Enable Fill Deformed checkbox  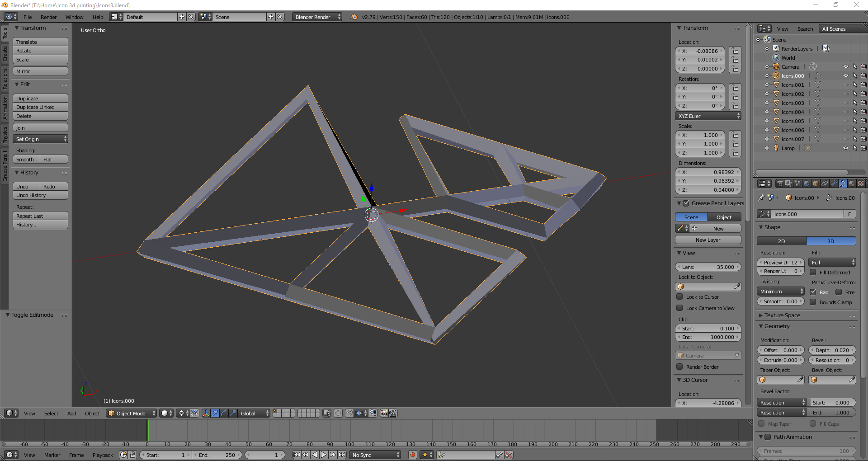pos(813,272)
